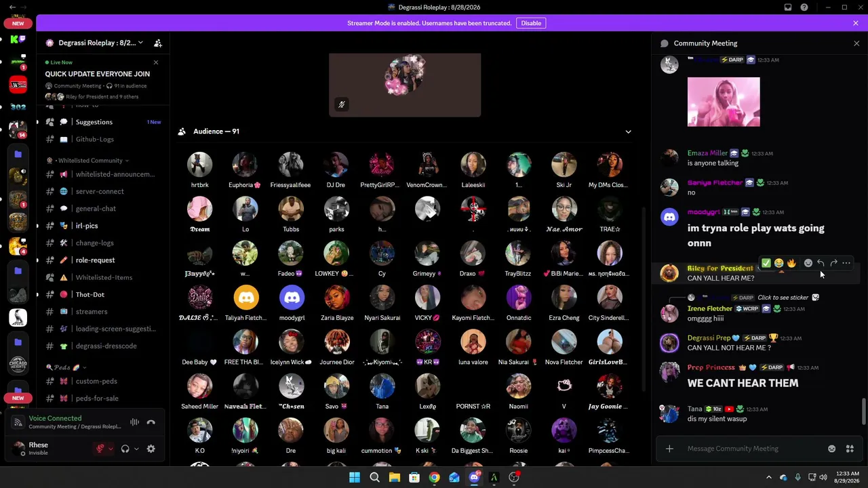Open the 302 server icon

pos(18,107)
